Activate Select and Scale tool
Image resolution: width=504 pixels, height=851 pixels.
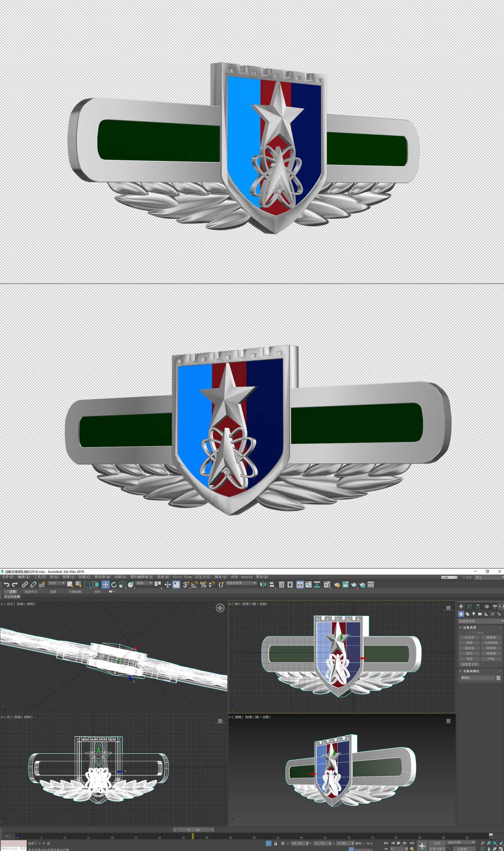[x=122, y=584]
